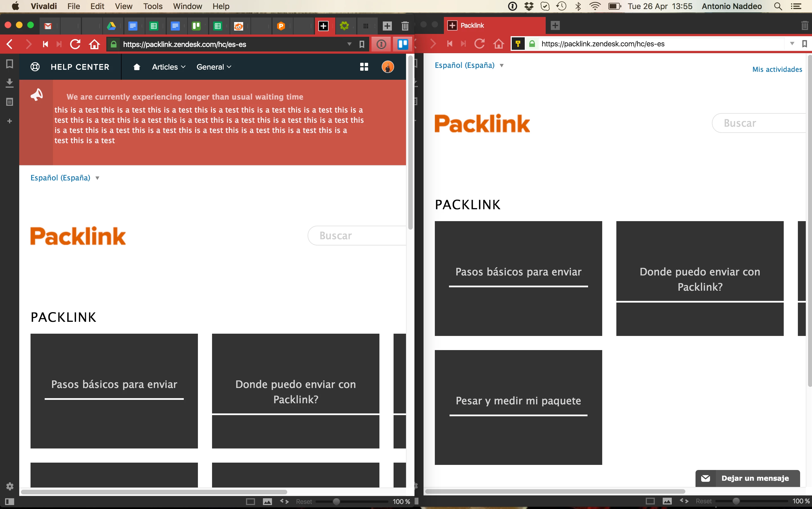Toggle the side panel visibility
Viewport: 812px width, 509px height.
click(9, 502)
